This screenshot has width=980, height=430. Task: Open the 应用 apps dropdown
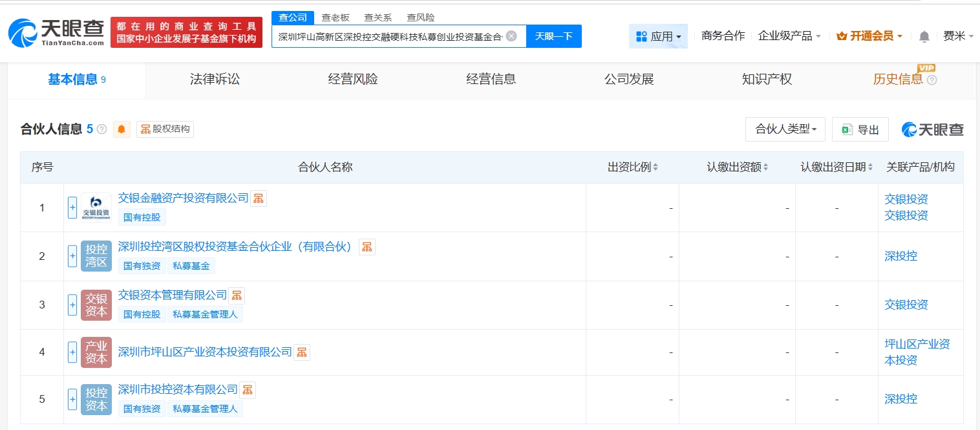point(658,36)
